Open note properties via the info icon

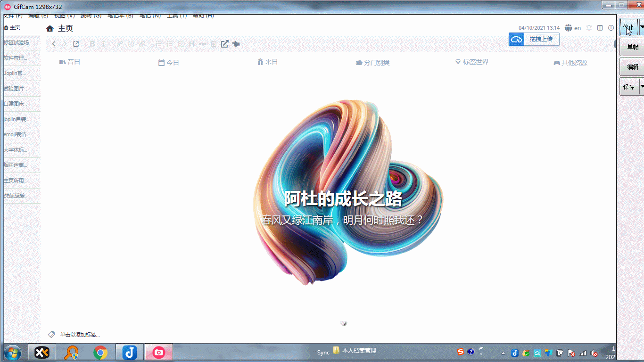pyautogui.click(x=611, y=28)
